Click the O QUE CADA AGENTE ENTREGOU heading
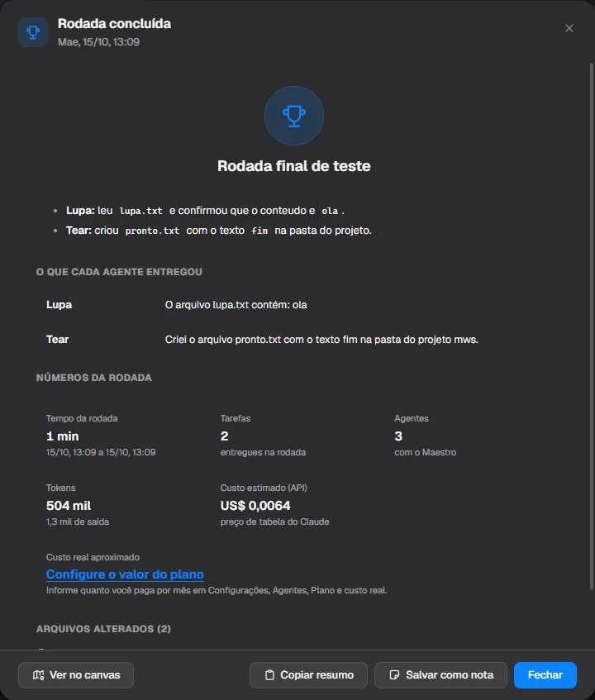Image resolution: width=595 pixels, height=700 pixels. tap(119, 272)
